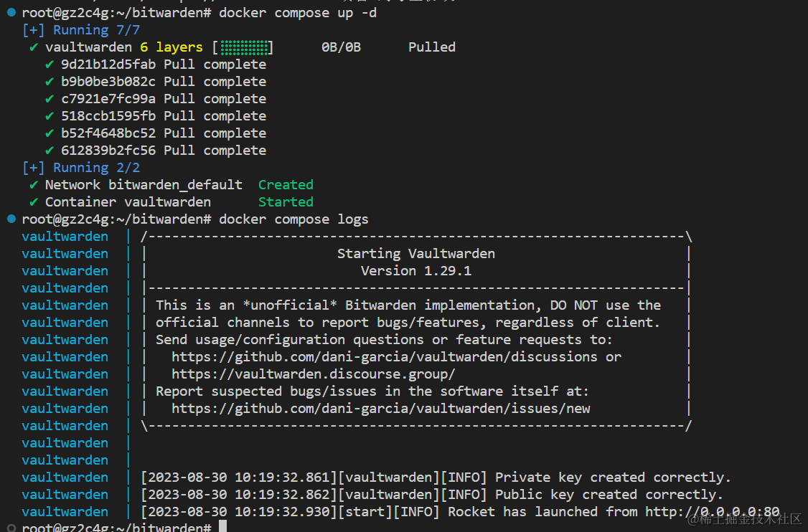Click the 'Rocket has launched from' log message
This screenshot has width=808, height=532.
click(542, 511)
